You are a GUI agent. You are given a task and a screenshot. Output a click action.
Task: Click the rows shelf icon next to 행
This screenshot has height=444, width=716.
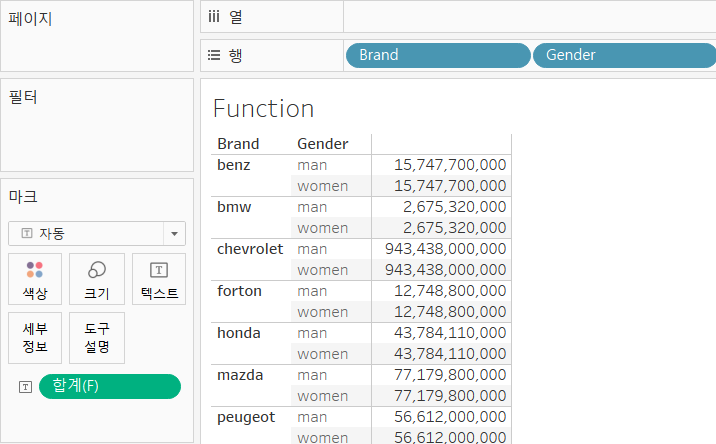point(214,55)
